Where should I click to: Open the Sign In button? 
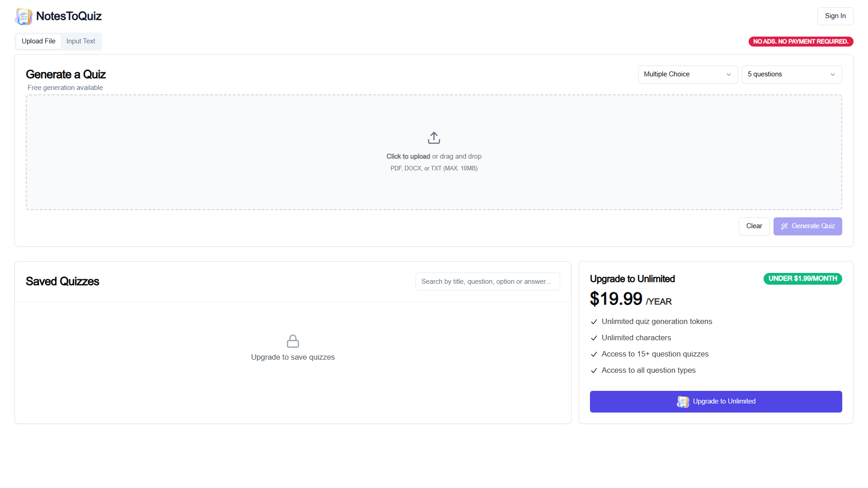click(835, 16)
